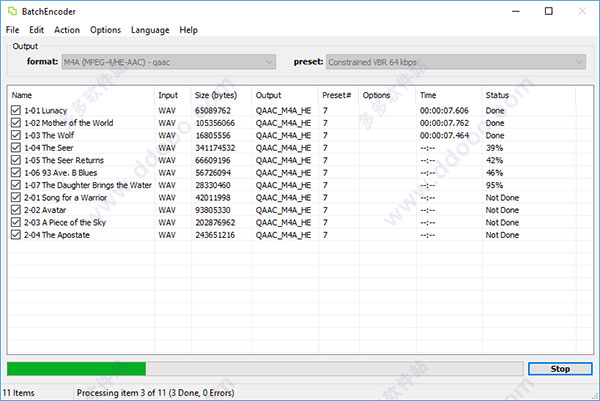Open the Action menu
This screenshot has width=600, height=401.
tap(67, 30)
